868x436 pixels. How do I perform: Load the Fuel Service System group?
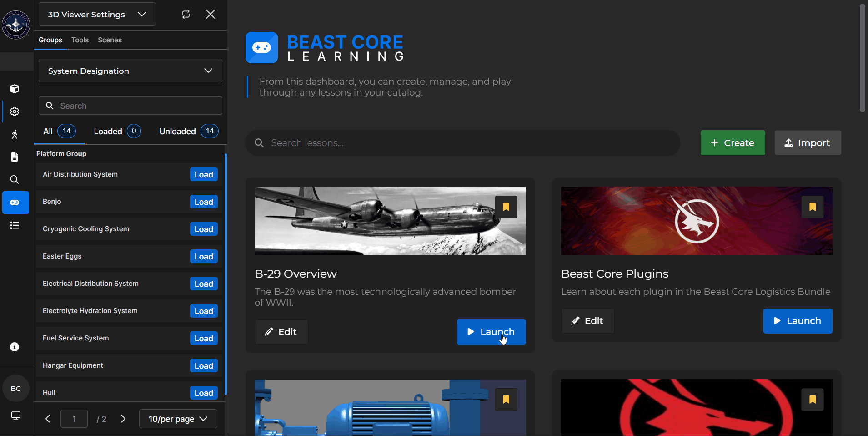pyautogui.click(x=204, y=338)
